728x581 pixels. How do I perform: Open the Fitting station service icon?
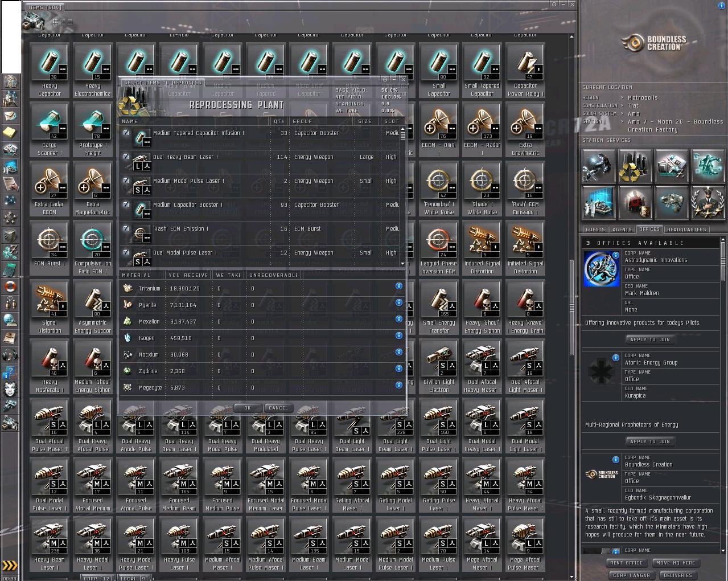pos(708,166)
